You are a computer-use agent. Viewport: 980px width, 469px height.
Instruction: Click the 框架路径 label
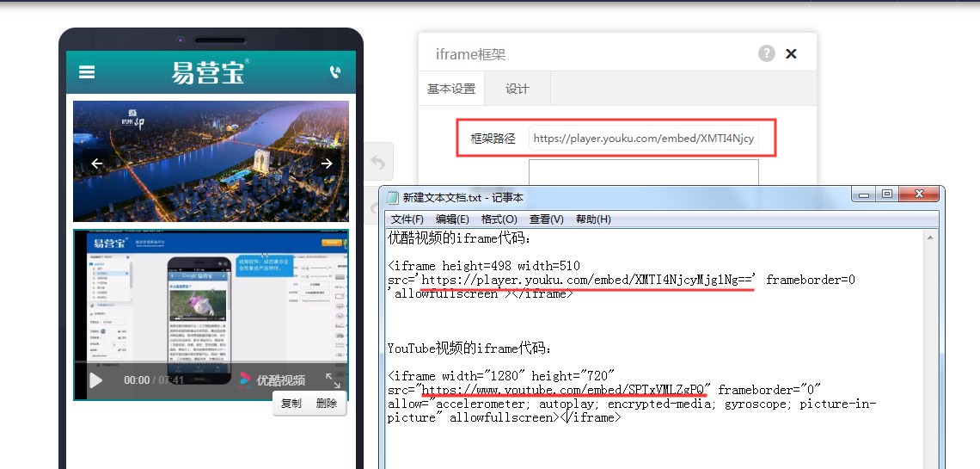click(x=493, y=139)
